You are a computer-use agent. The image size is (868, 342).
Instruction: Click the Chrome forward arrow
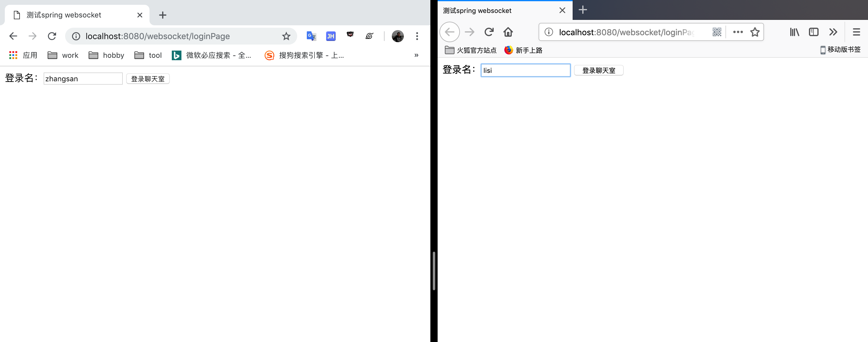(x=32, y=36)
